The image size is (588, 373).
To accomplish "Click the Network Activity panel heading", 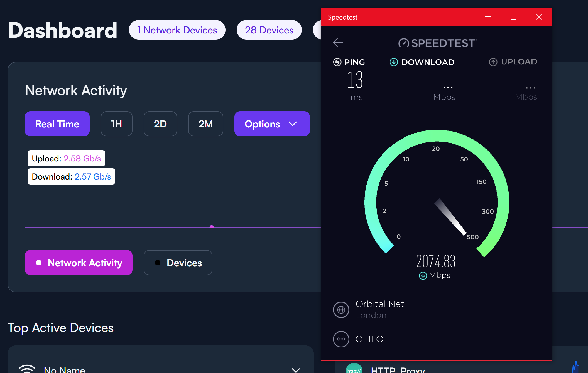I will [76, 91].
